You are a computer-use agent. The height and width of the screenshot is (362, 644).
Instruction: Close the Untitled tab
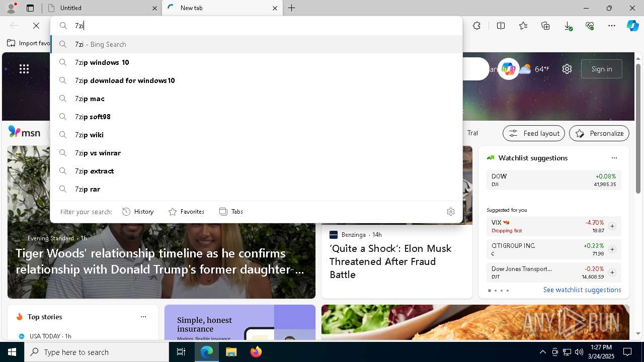click(154, 8)
